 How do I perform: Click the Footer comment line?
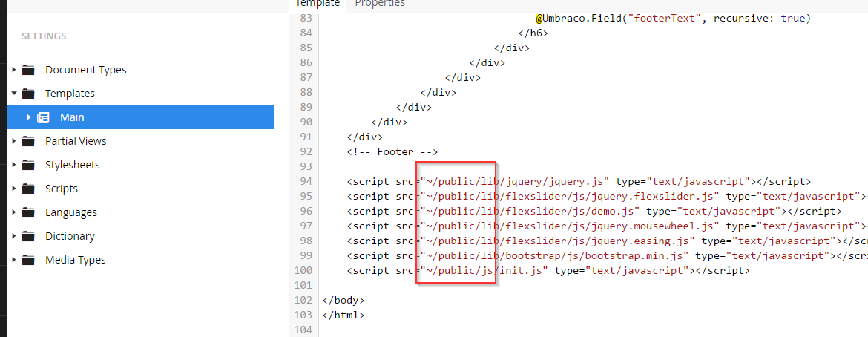[392, 151]
